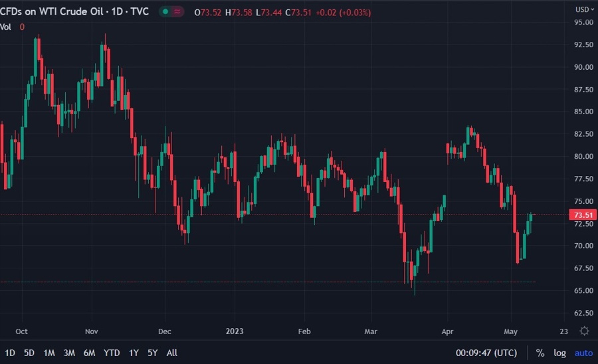Image resolution: width=598 pixels, height=364 pixels.
Task: Click the Feb label on time axis
Action: pyautogui.click(x=304, y=331)
